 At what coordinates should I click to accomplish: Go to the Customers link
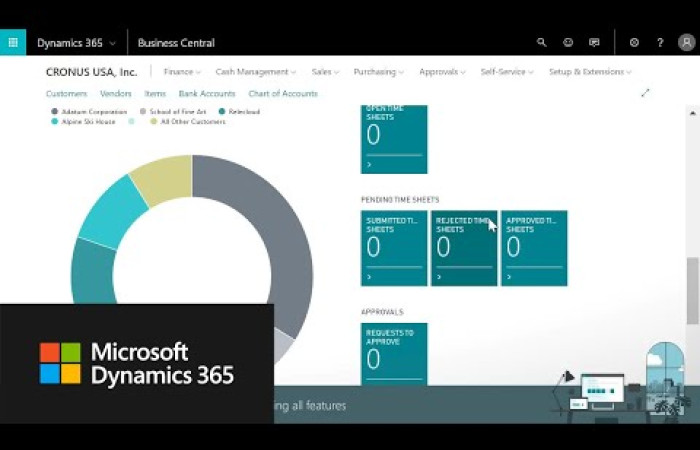66,94
